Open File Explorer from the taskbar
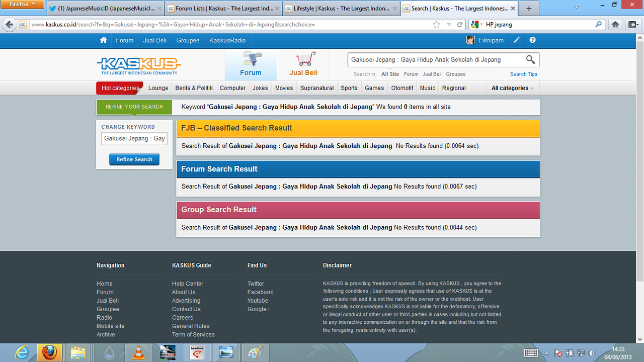 pyautogui.click(x=78, y=353)
